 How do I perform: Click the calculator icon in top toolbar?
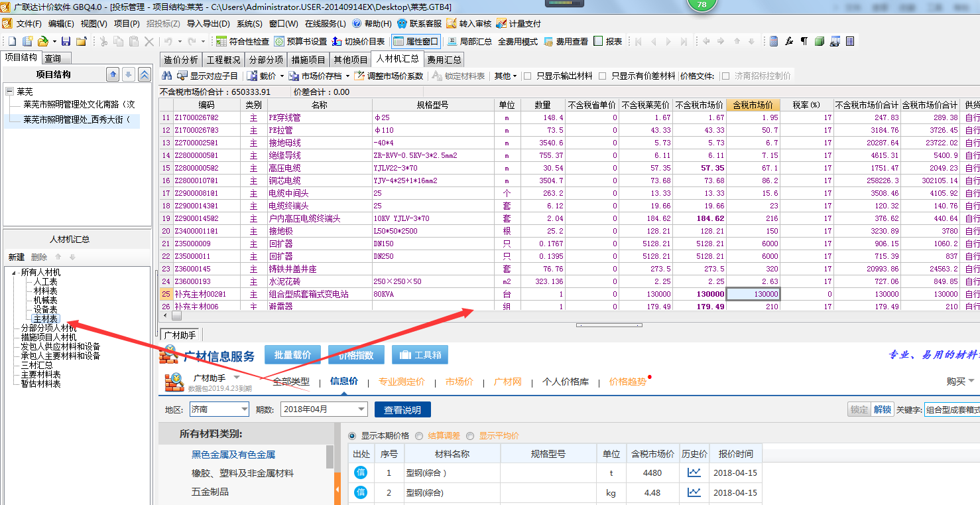pyautogui.click(x=774, y=41)
